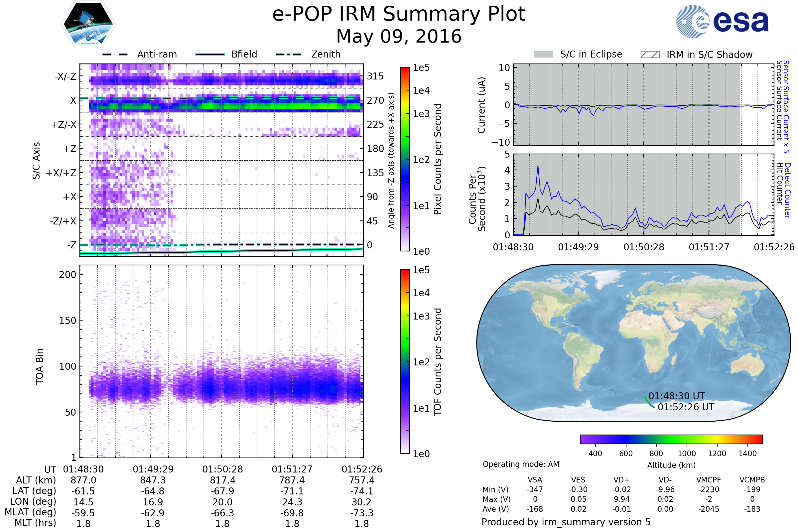Click the Bfield solid line legend marker

[x=210, y=54]
